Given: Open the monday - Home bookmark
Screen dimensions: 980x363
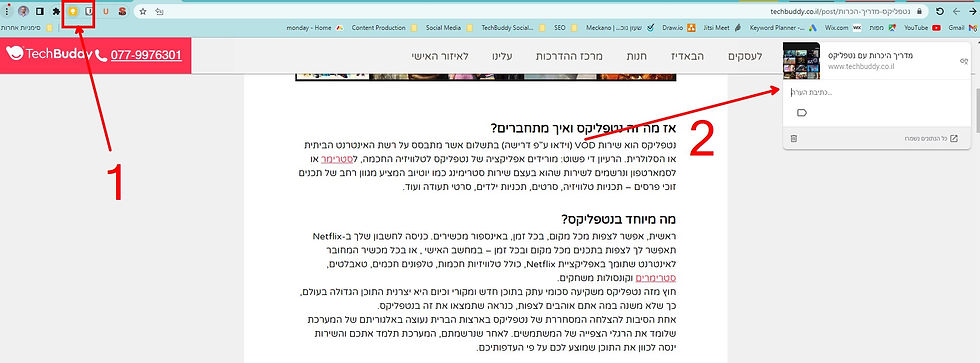Looking at the screenshot, I should (x=315, y=27).
